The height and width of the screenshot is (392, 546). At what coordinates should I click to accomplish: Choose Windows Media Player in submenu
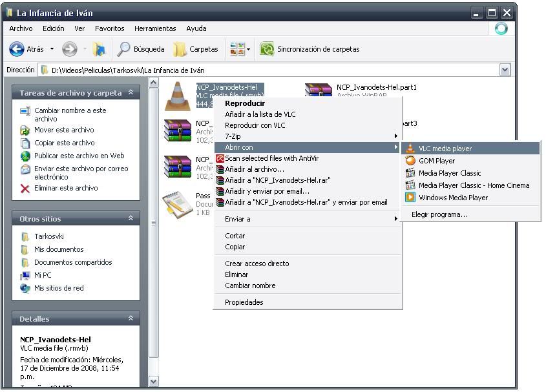pos(452,198)
